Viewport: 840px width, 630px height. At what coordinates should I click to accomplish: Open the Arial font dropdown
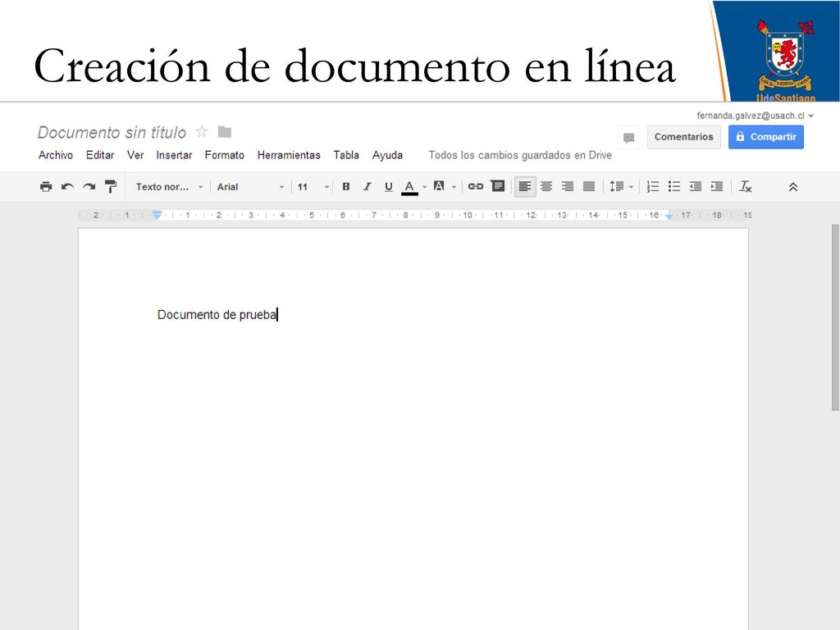click(250, 186)
